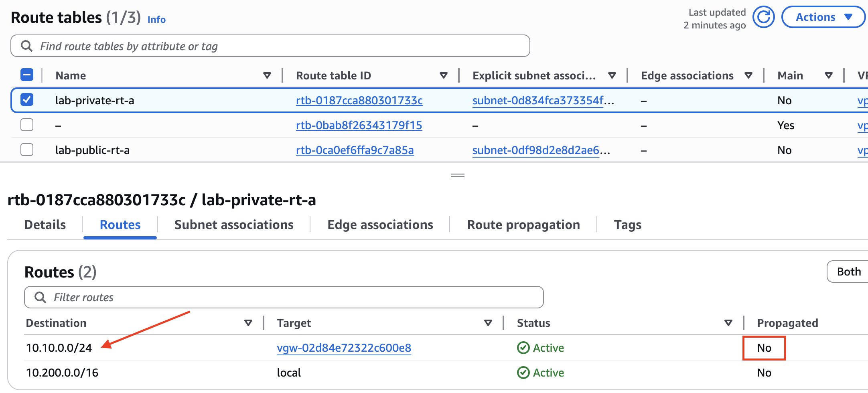Click the Info link beside Route tables
This screenshot has height=393, width=868.
tap(156, 19)
